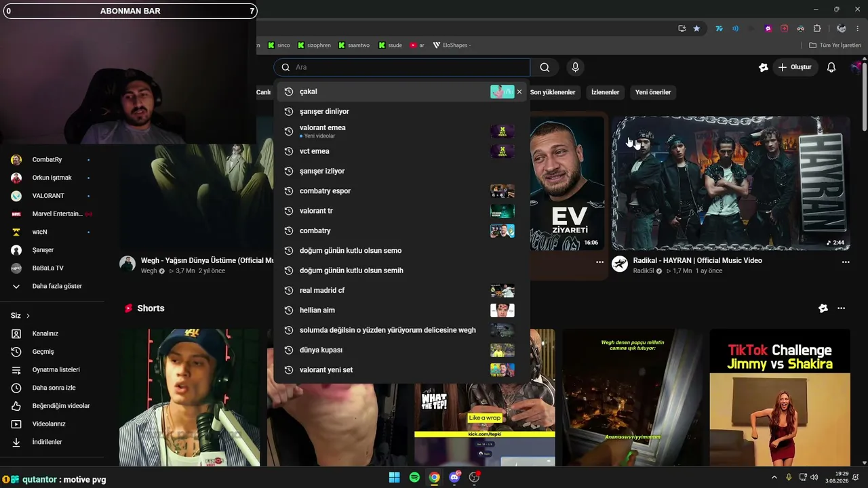Toggle the bookmark star for this page
868x488 pixels.
(x=696, y=28)
